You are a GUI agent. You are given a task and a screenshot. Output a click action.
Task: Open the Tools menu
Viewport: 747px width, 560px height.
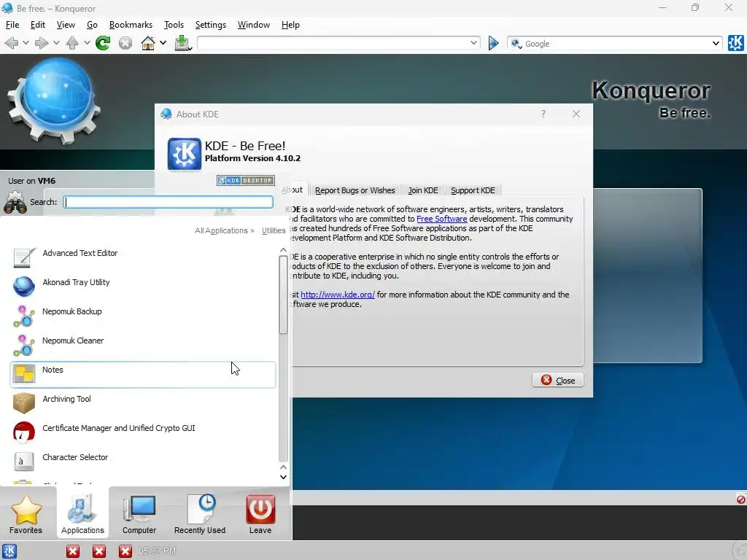point(174,25)
